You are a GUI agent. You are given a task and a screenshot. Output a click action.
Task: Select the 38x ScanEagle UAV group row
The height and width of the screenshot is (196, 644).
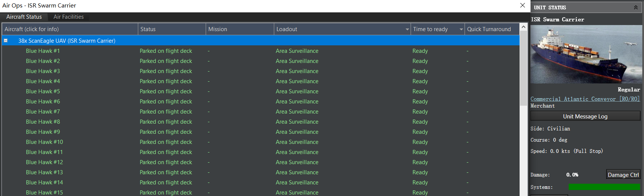[x=261, y=40]
